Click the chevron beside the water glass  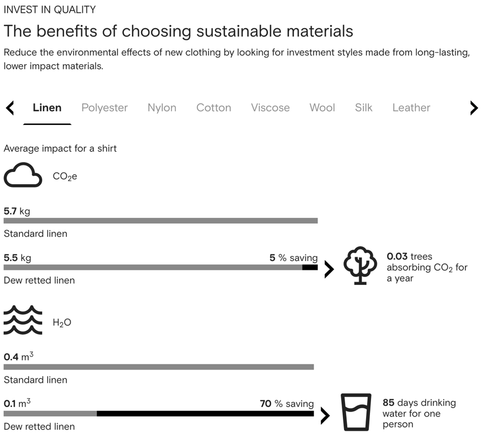[325, 415]
